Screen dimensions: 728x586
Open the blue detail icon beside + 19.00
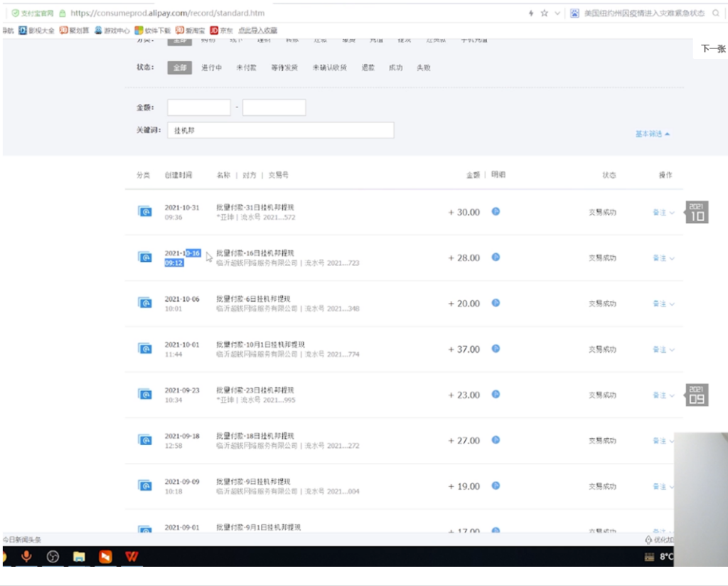(496, 486)
